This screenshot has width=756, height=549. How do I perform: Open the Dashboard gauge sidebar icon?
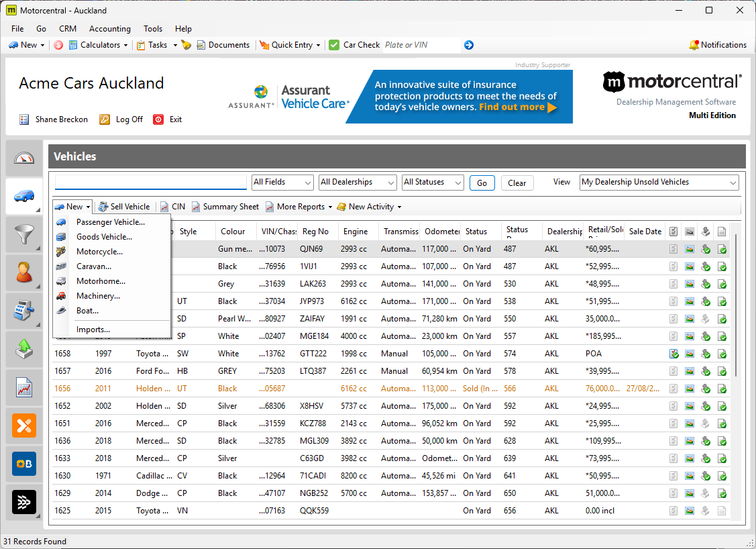click(x=24, y=158)
